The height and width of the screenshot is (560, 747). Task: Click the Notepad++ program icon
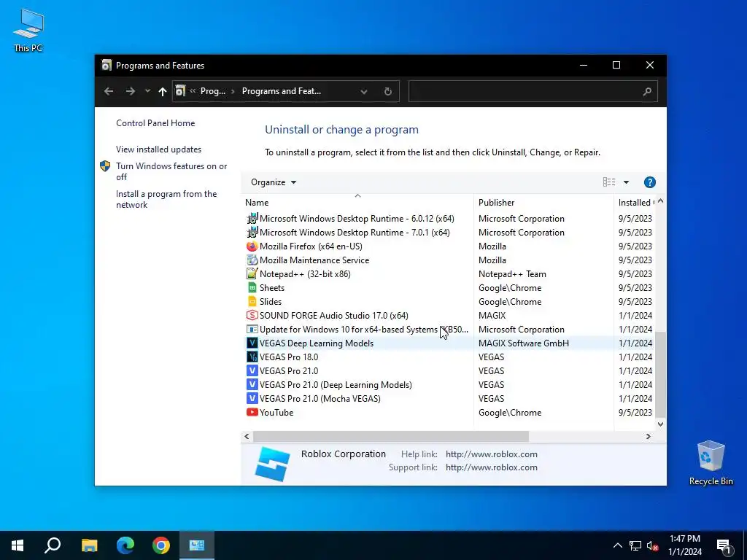[x=252, y=274]
